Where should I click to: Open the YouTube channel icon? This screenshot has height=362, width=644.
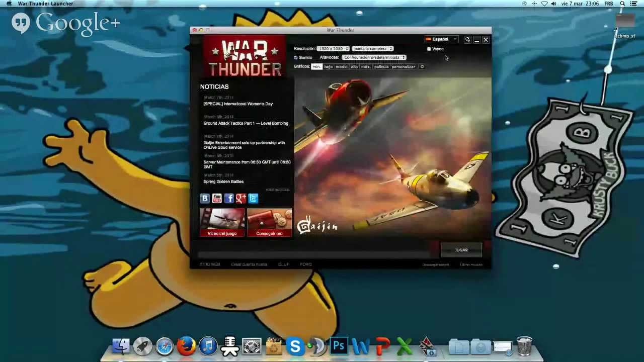point(217,199)
